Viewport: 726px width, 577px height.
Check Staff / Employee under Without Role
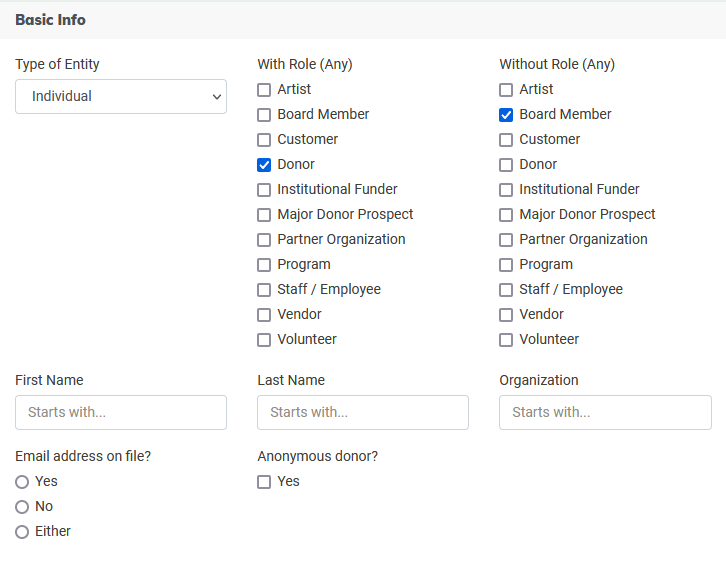click(506, 290)
